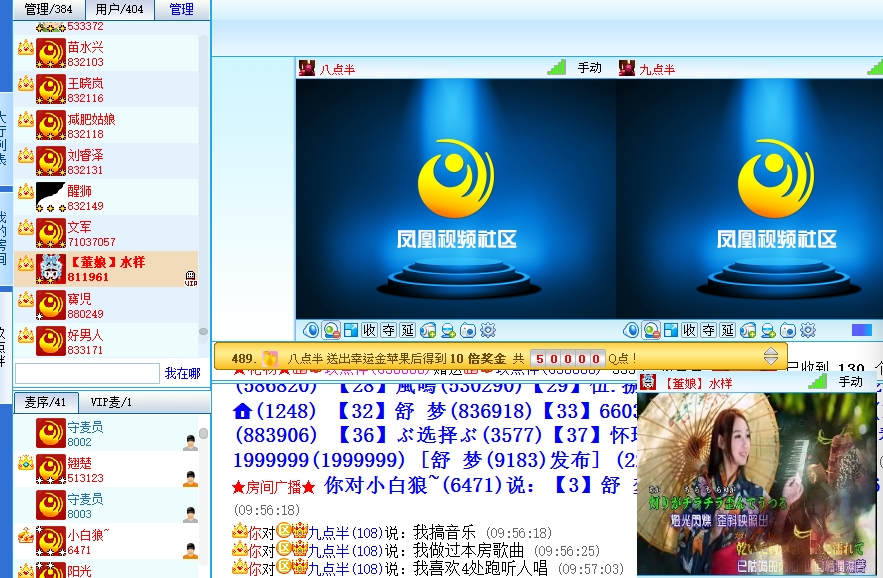Click the user list scrollbar thumb
The width and height of the screenshot is (883, 578).
click(x=203, y=331)
